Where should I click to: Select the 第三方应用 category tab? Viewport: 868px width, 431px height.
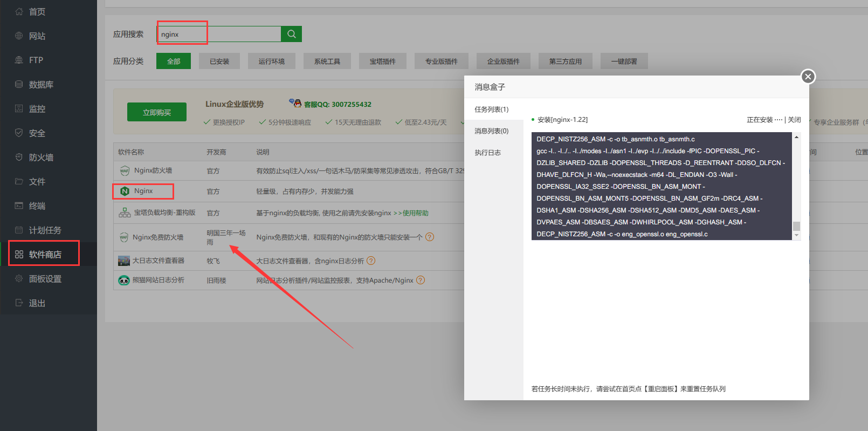pyautogui.click(x=566, y=61)
